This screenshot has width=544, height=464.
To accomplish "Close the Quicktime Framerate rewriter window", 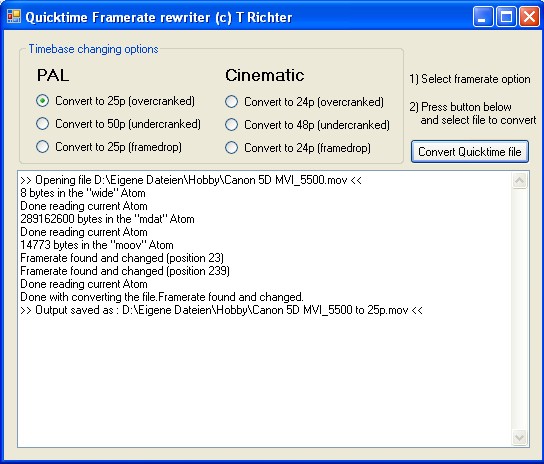I will 529,17.
